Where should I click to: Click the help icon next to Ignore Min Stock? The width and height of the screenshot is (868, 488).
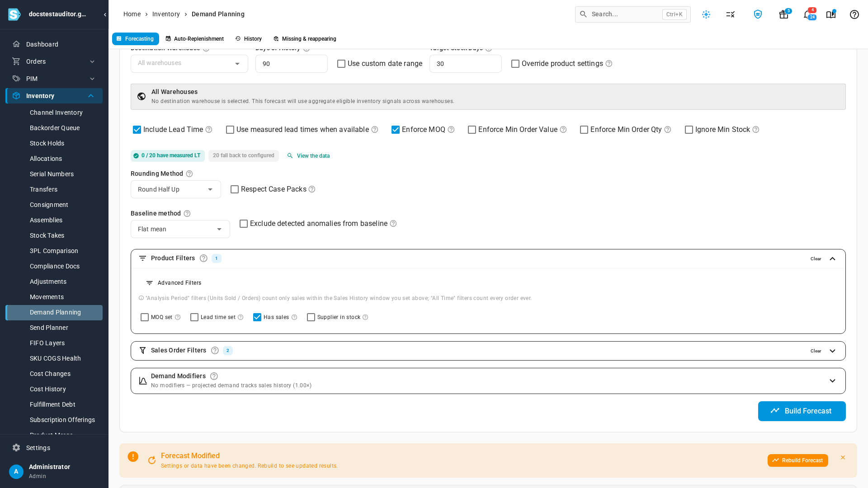pyautogui.click(x=756, y=130)
